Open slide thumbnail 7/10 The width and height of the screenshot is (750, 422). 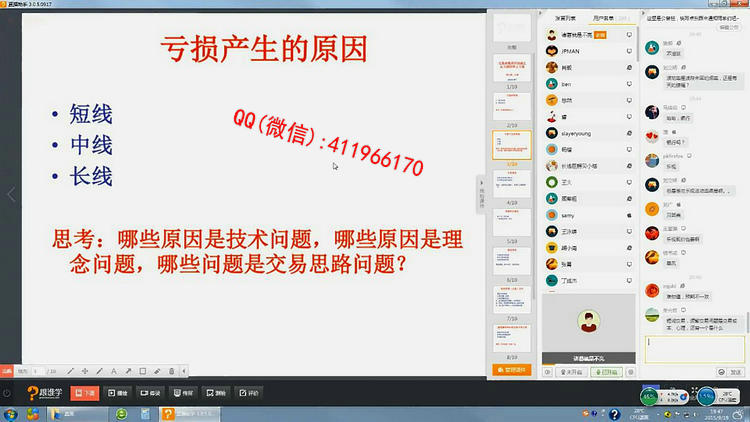coord(512,300)
